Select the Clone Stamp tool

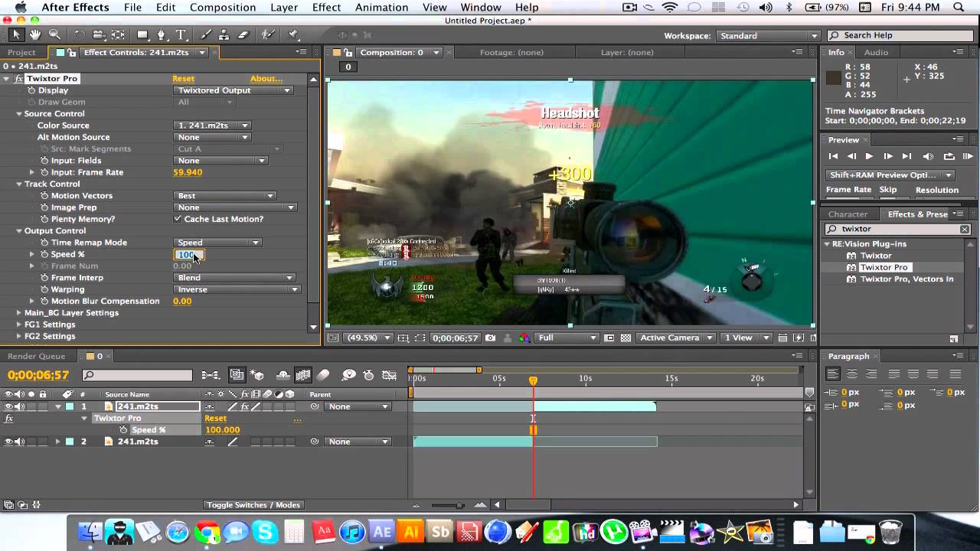224,35
